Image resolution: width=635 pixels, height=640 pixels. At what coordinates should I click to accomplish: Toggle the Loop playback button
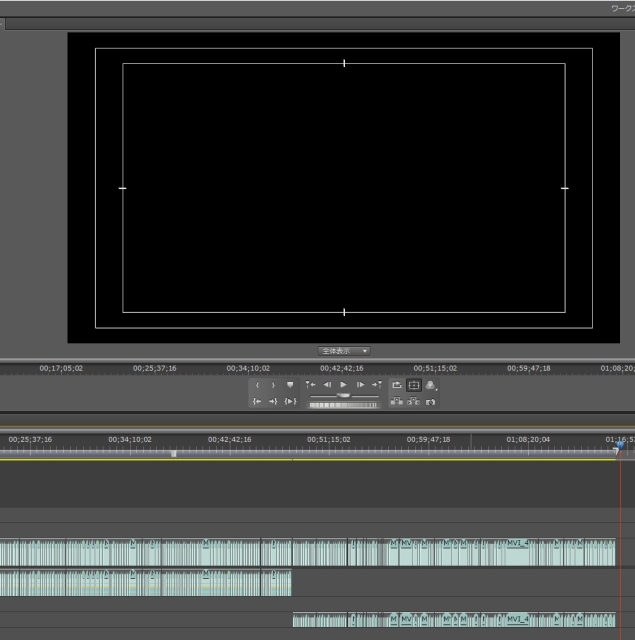(x=397, y=385)
